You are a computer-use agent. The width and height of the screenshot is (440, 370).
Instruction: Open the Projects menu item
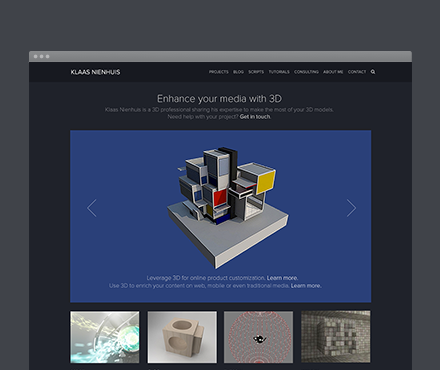click(x=219, y=72)
